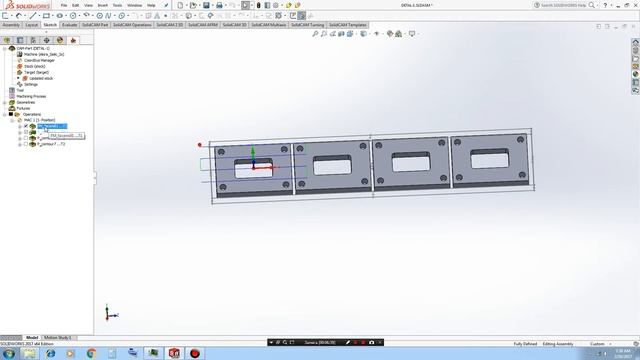Viewport: 640px width, 360px height.
Task: Click the Search SOLIDWORKS Help field
Action: click(563, 5)
